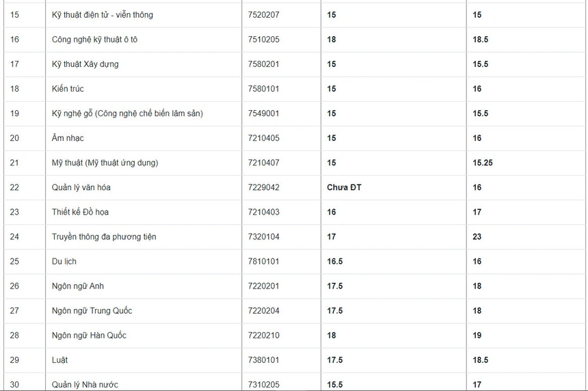588x391 pixels.
Task: Click row number 24
Action: coord(14,237)
